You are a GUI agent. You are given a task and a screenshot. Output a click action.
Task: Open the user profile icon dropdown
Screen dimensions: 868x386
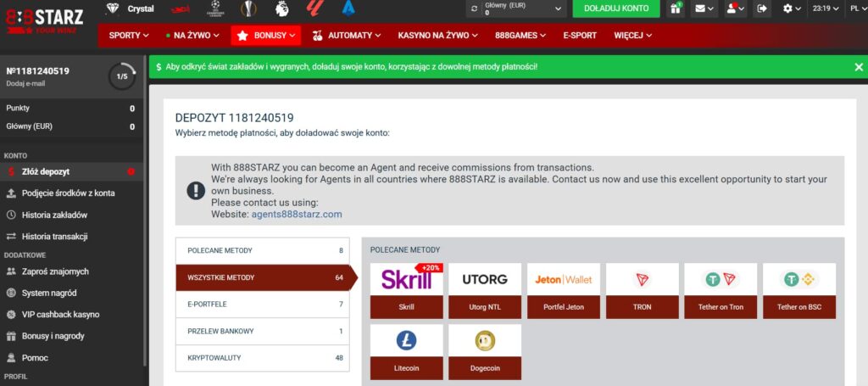point(735,8)
